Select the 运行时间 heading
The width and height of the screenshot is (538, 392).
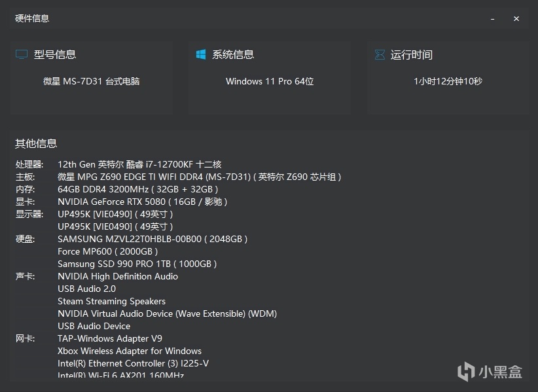412,55
